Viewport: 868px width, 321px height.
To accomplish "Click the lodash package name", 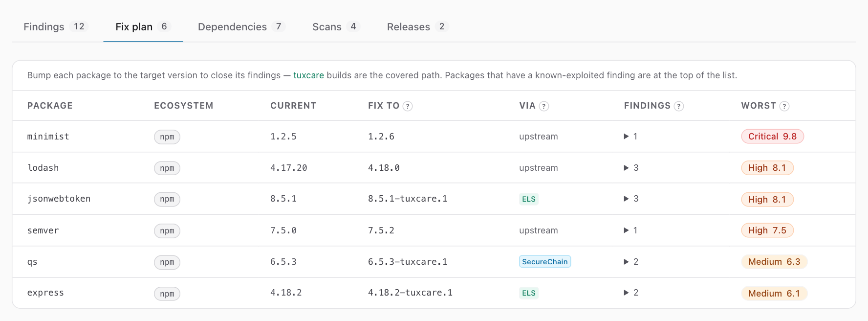I will click(x=43, y=168).
